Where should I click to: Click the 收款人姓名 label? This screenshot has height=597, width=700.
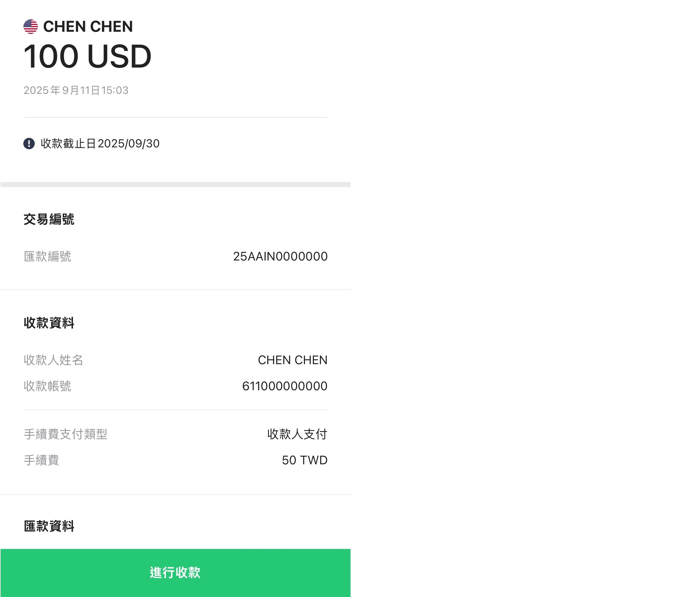[x=53, y=360]
